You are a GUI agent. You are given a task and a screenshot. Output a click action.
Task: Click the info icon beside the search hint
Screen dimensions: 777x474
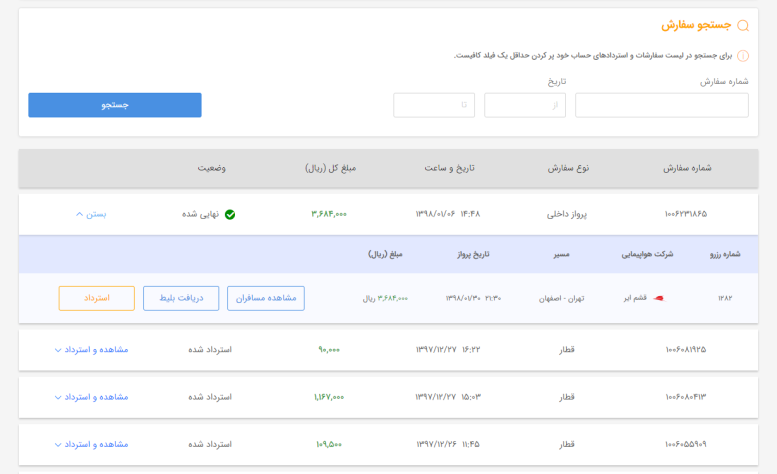click(743, 56)
